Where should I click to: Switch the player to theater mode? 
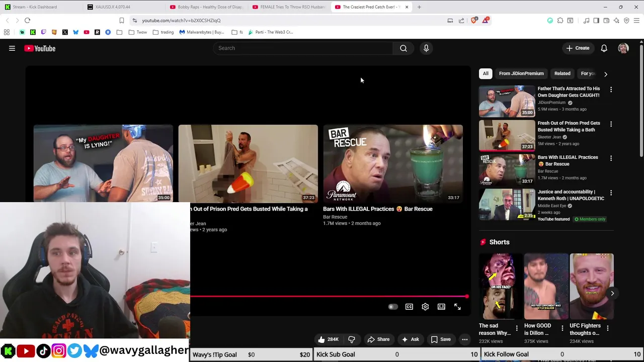click(441, 307)
